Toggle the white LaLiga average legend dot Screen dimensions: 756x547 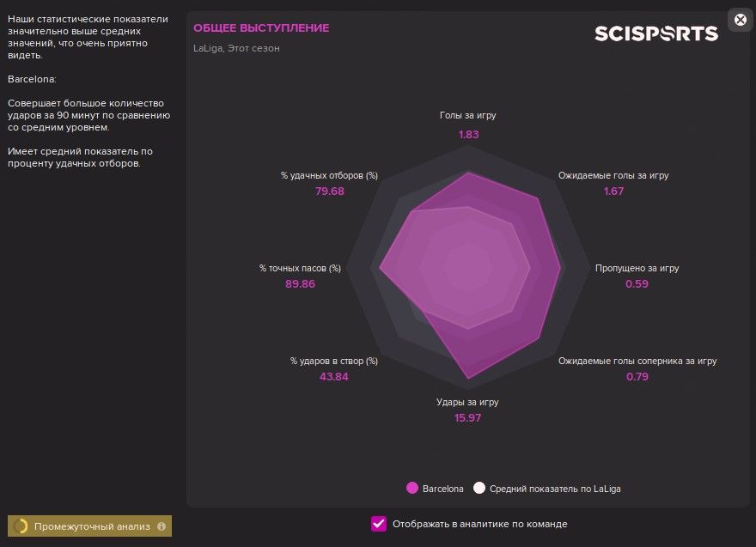click(479, 489)
